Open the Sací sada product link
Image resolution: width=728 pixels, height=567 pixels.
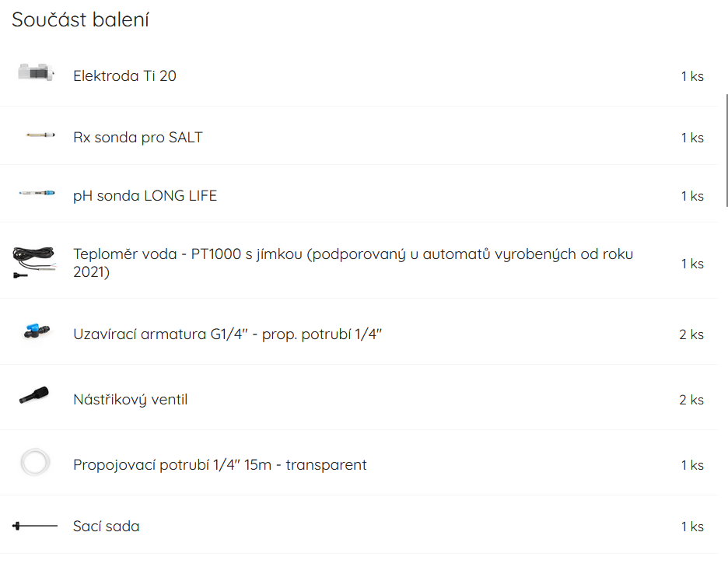tap(107, 527)
